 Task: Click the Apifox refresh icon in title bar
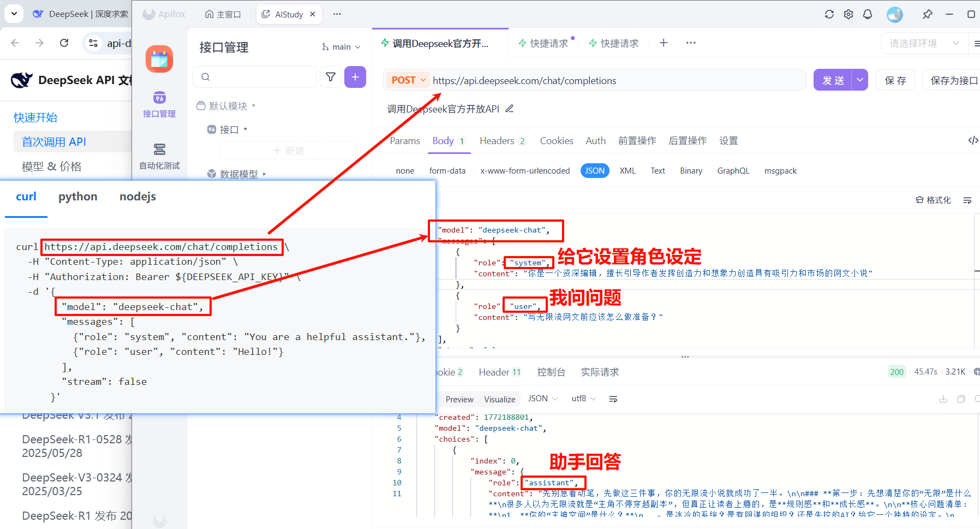pyautogui.click(x=829, y=14)
